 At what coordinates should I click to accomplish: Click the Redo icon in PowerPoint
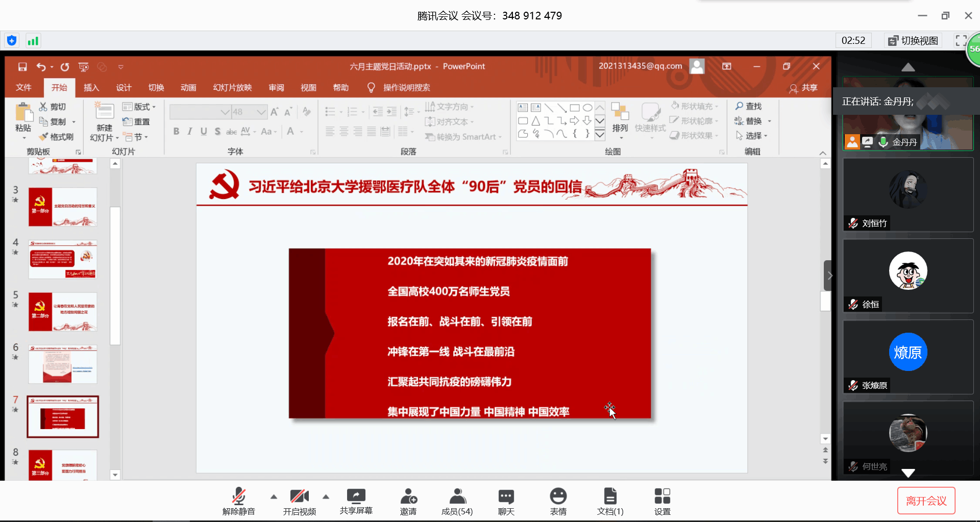coord(65,67)
